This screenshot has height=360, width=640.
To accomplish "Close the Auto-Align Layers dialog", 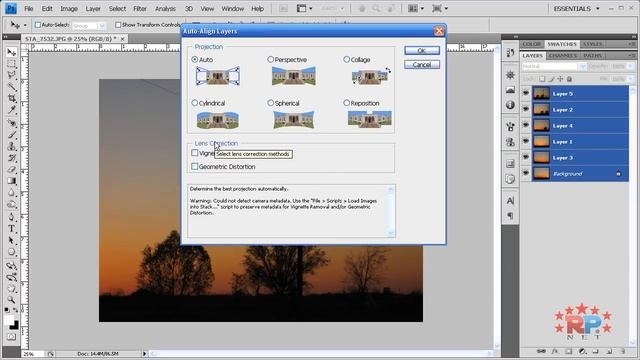I will pyautogui.click(x=439, y=31).
